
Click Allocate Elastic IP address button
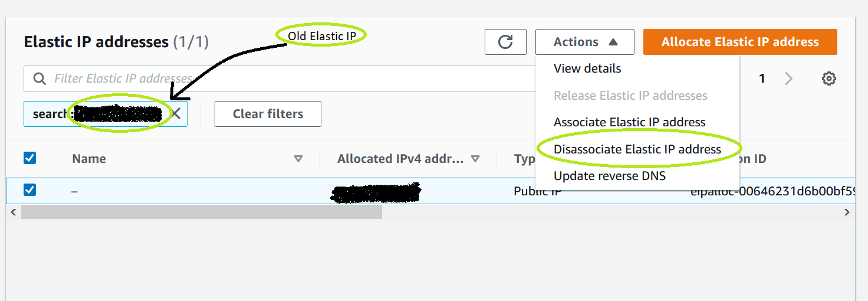tap(740, 42)
